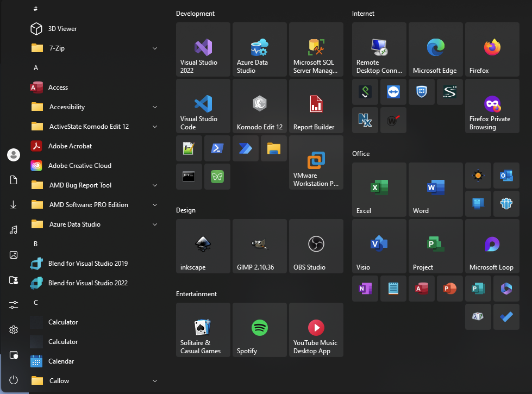
Task: Open Adobe Acrobat from the app list
Action: [x=70, y=146]
